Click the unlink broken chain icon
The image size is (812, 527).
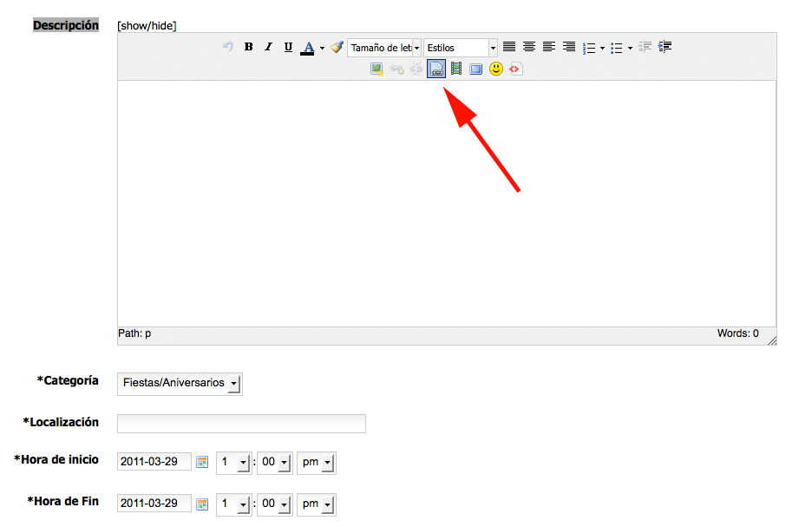(416, 69)
